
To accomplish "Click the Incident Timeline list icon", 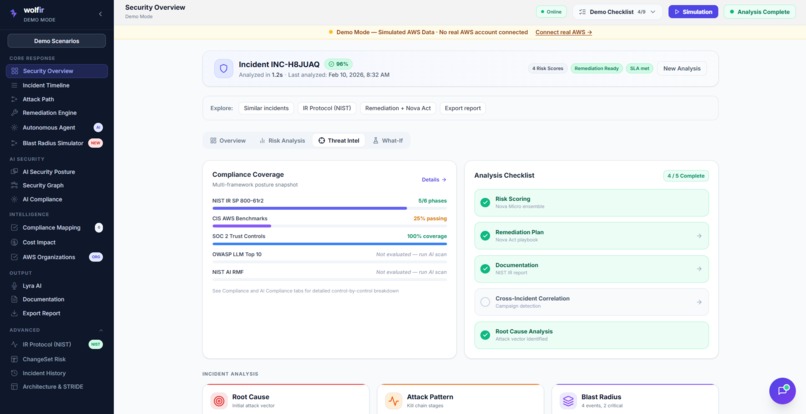I will tap(14, 85).
